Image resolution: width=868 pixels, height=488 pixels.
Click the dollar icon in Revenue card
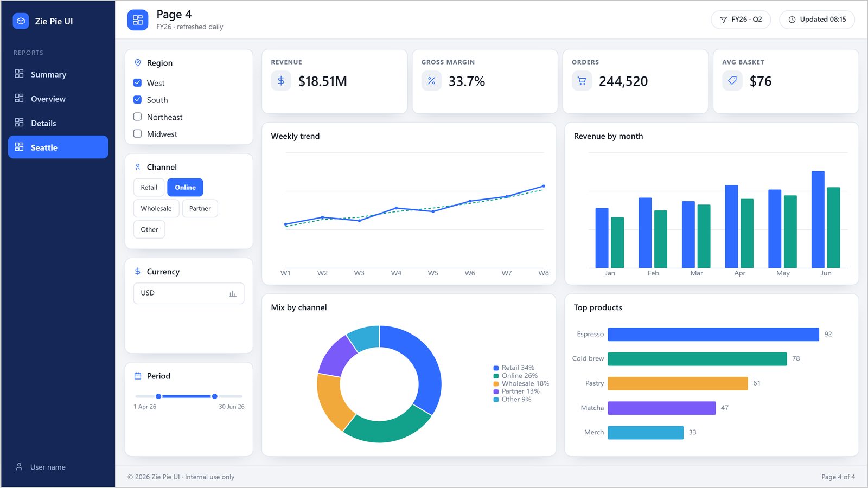[x=281, y=81]
